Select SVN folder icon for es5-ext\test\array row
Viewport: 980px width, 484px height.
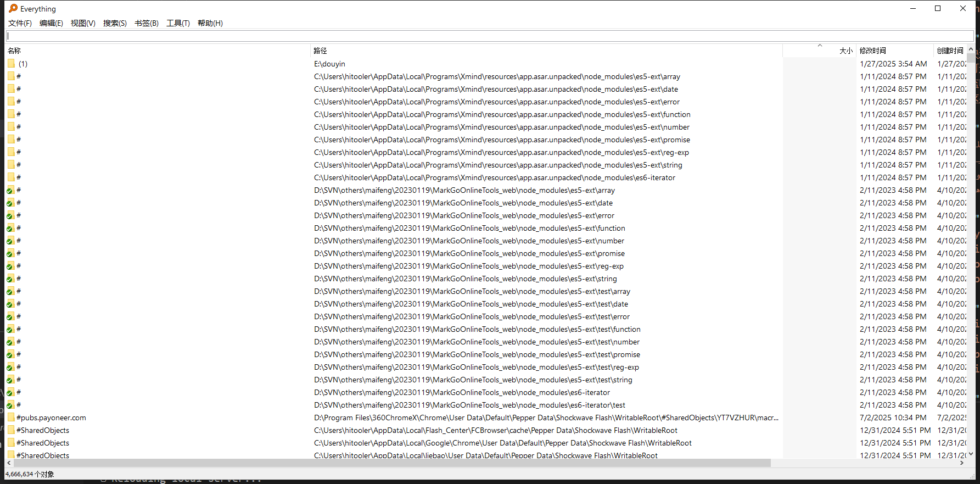pyautogui.click(x=11, y=291)
